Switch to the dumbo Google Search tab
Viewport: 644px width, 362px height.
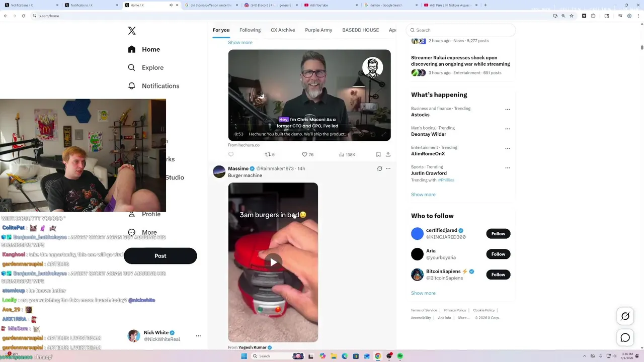click(x=388, y=5)
